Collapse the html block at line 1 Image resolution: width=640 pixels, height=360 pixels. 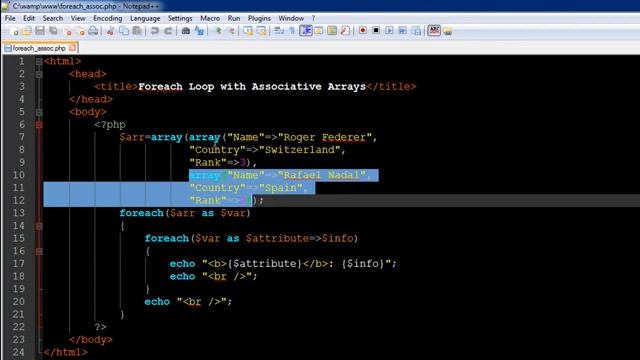pos(39,62)
